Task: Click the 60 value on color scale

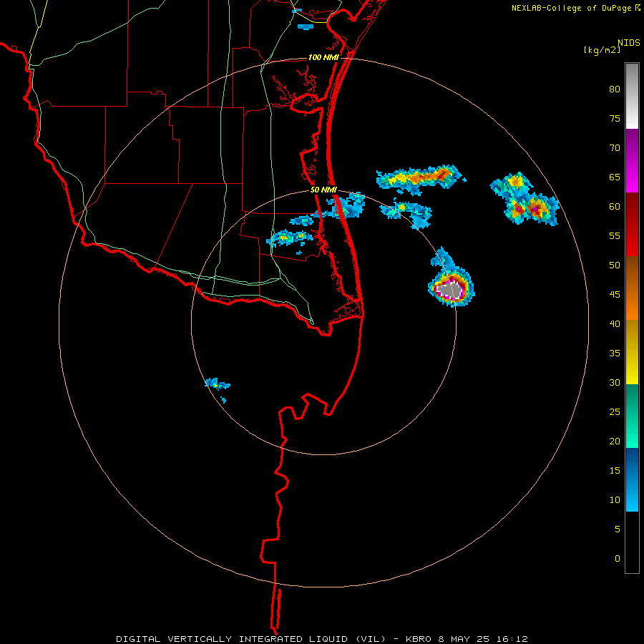Action: pos(615,207)
